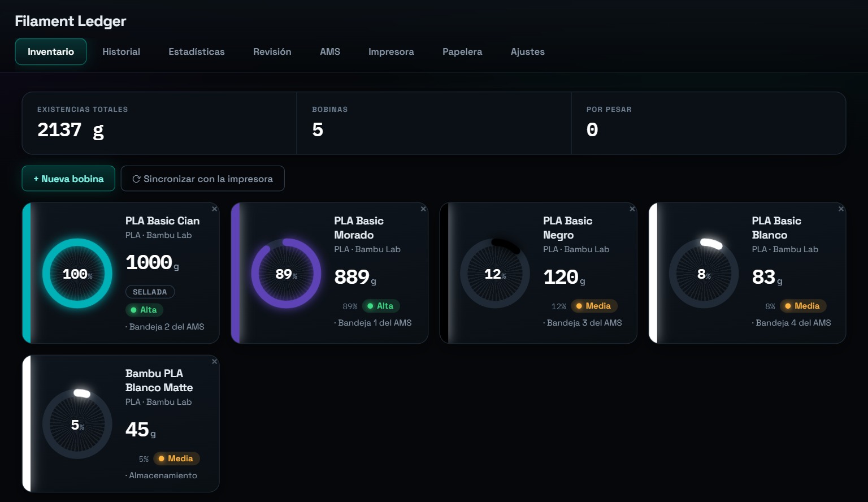Open the Inventario tab

point(51,51)
